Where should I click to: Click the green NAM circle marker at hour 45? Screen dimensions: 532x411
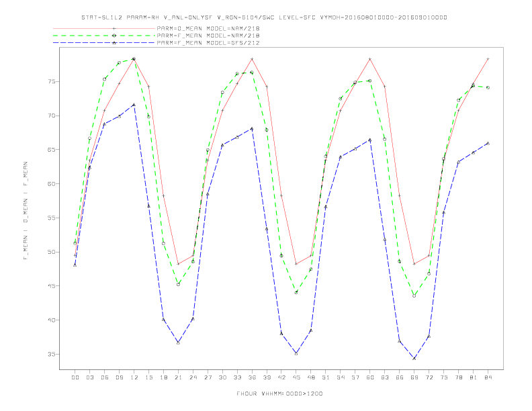point(296,292)
